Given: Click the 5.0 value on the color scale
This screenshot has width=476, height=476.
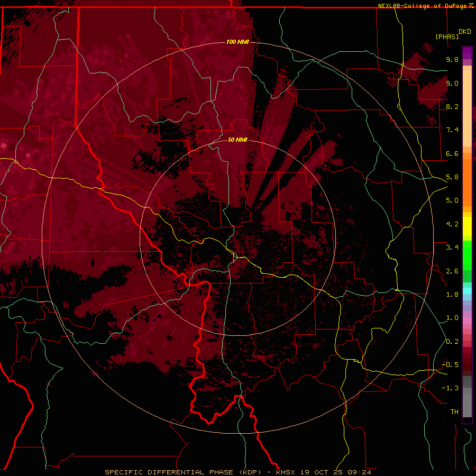Looking at the screenshot, I should [452, 200].
